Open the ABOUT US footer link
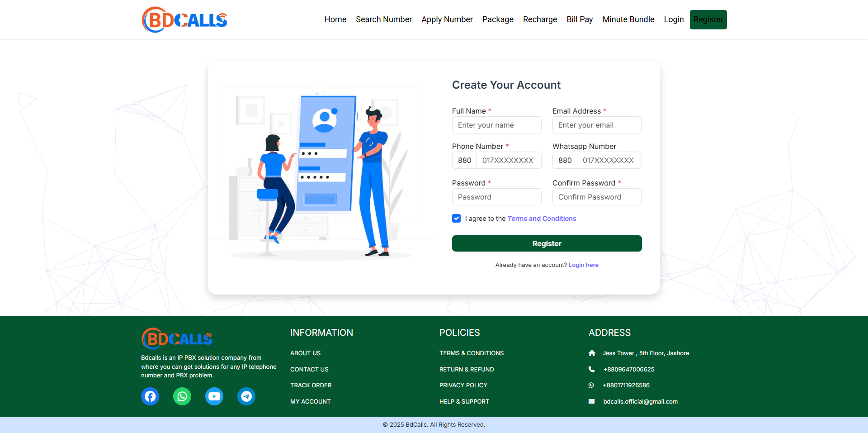The width and height of the screenshot is (868, 433). tap(305, 353)
